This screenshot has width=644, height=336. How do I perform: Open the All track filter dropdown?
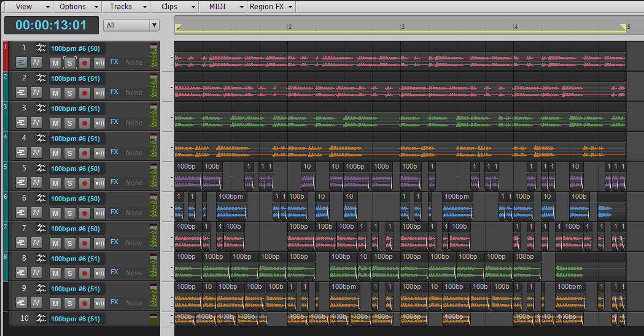(x=131, y=25)
